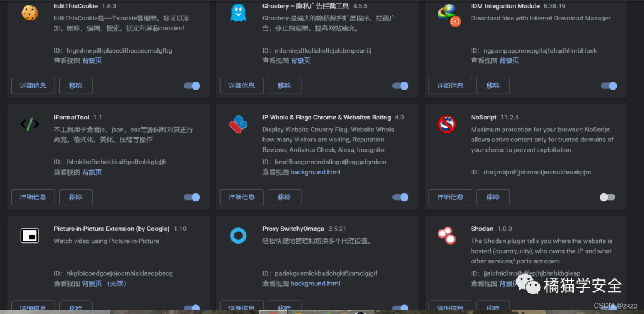Image resolution: width=644 pixels, height=314 pixels.
Task: Click 'Watch video using Picture-in-Picture' description
Action: (106, 241)
